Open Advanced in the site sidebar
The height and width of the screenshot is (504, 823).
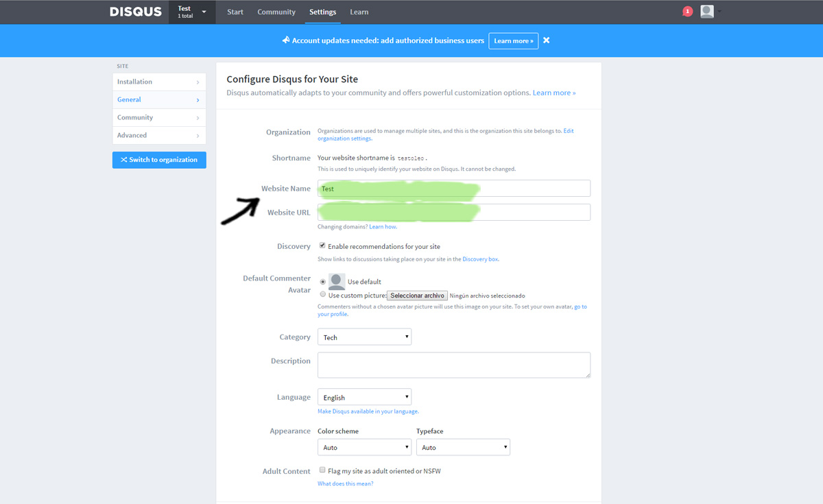(159, 135)
